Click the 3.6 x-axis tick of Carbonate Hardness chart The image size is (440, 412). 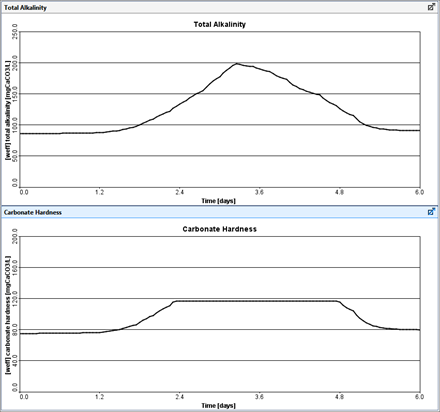pos(259,397)
